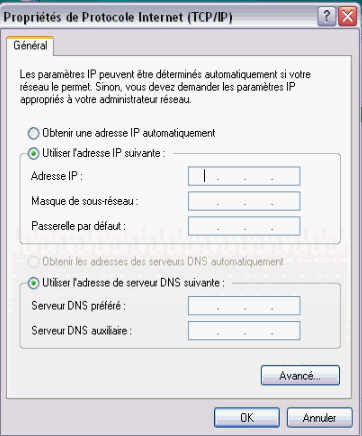Click last octet of Adresse IP field
Image resolution: width=362 pixels, height=436 pixels.
286,176
